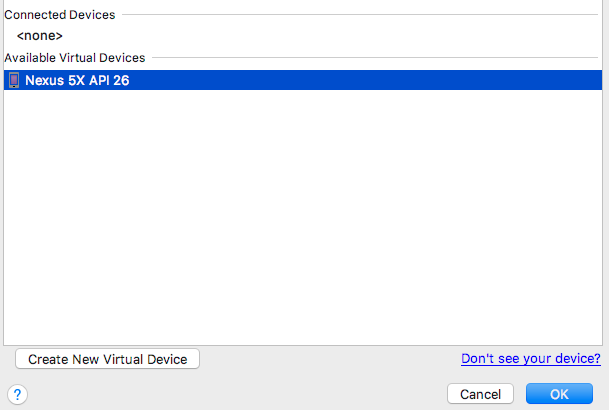
Task: Open the "Don't see your device?" link
Action: click(531, 358)
